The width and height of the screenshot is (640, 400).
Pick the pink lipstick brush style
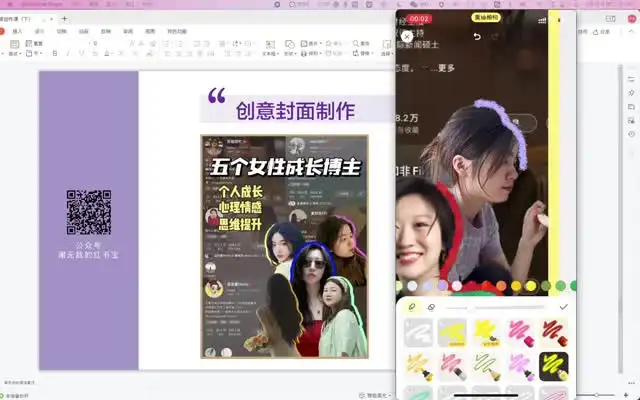pos(519,333)
